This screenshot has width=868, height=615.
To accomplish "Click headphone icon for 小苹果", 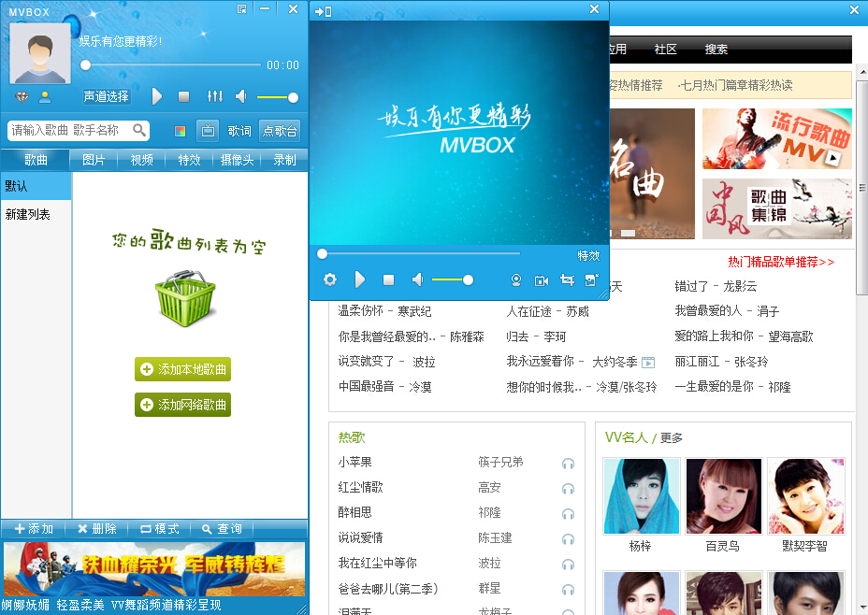I will (568, 464).
